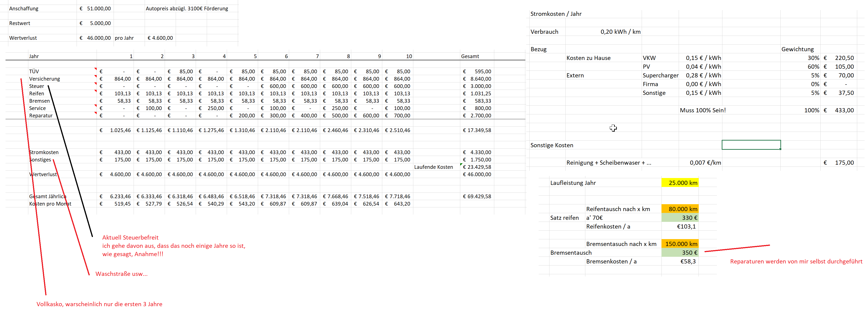This screenshot has height=322, width=868.
Task: Select the 'Autopreis abzügl. 3100€ Förderung' note cell
Action: [187, 8]
